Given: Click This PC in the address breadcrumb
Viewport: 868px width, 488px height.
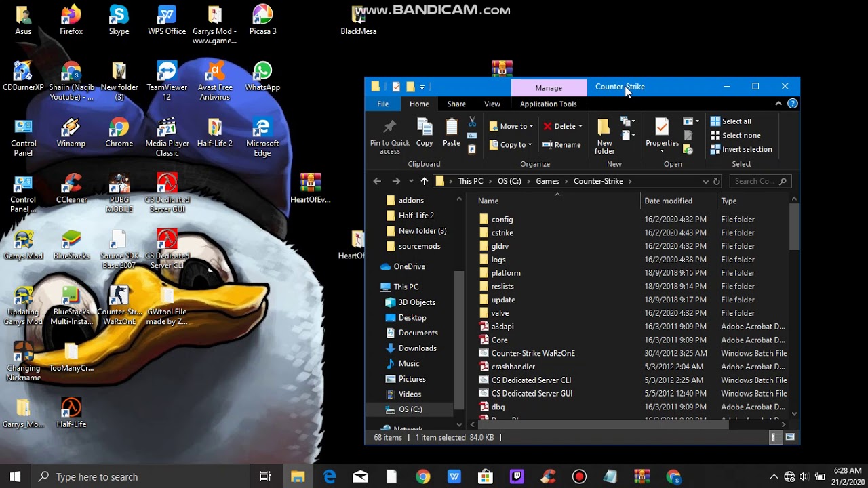Looking at the screenshot, I should click(x=471, y=181).
